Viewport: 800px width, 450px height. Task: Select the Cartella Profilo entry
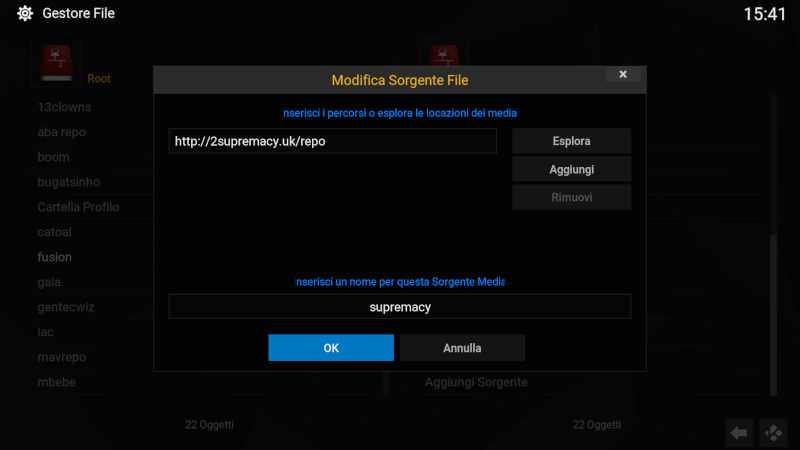click(78, 207)
